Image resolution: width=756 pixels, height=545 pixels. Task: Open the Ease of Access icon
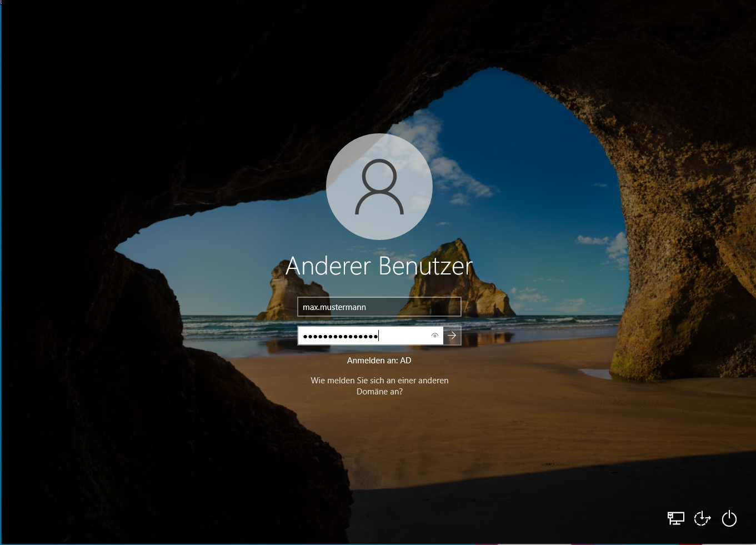702,518
